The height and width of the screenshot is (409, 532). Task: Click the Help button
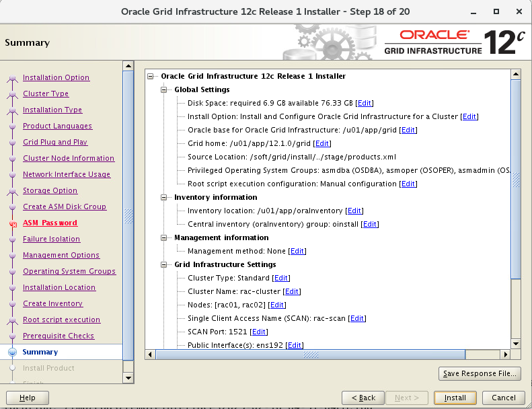pyautogui.click(x=28, y=398)
